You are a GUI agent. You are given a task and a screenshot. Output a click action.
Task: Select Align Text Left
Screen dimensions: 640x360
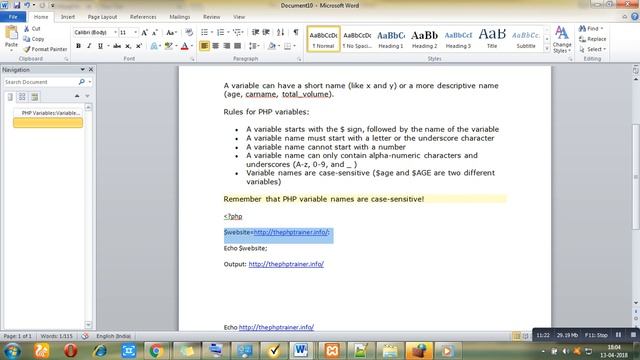(204, 46)
